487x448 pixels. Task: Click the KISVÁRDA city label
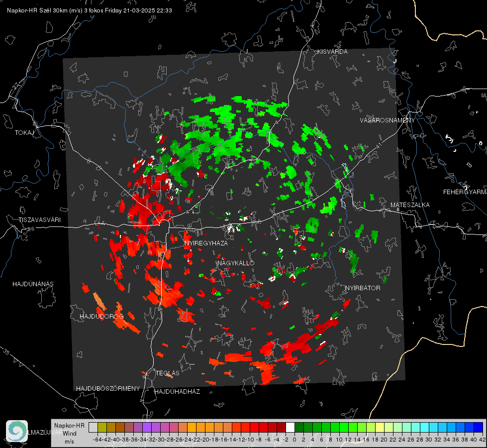click(x=332, y=52)
